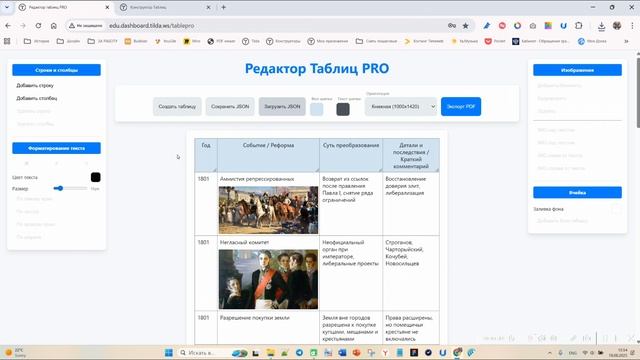Viewport: 640px width, 360px height.
Task: Close the Редактор таблиц PRO tab
Action: point(107,7)
